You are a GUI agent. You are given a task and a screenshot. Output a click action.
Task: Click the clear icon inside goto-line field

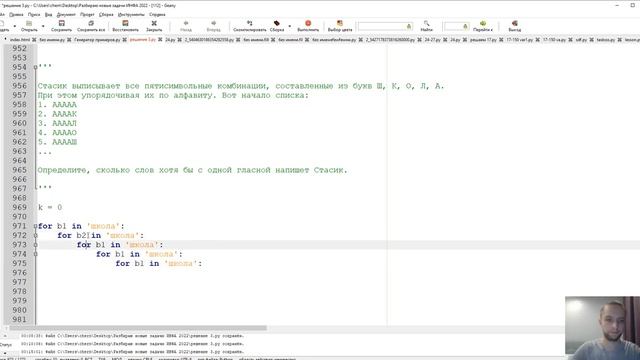pyautogui.click(x=465, y=27)
